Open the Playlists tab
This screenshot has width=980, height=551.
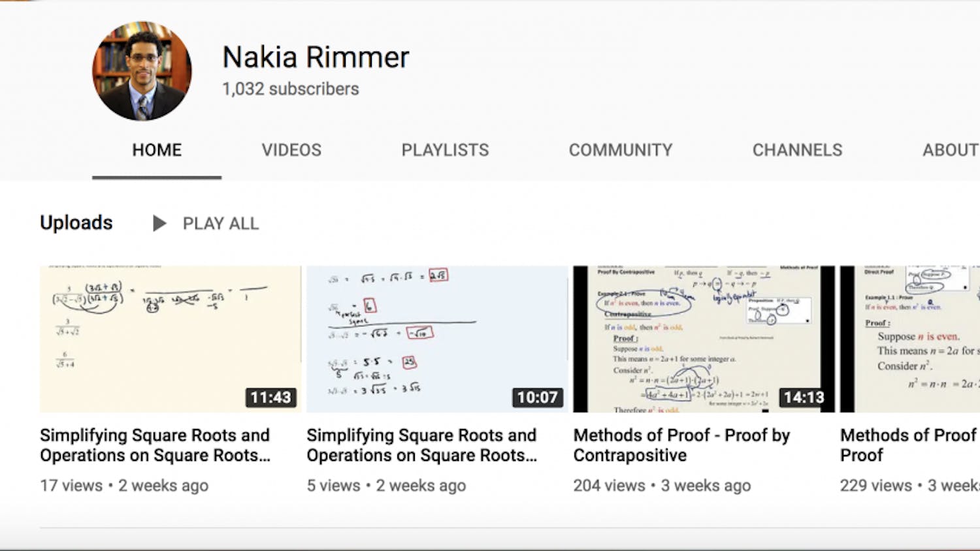[x=445, y=150]
